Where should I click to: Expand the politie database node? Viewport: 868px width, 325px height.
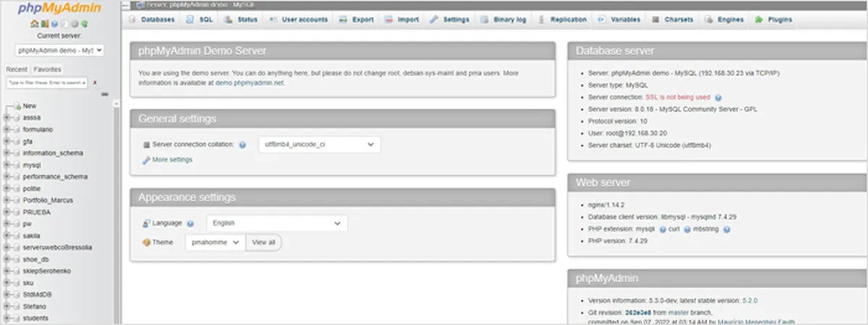(7, 188)
